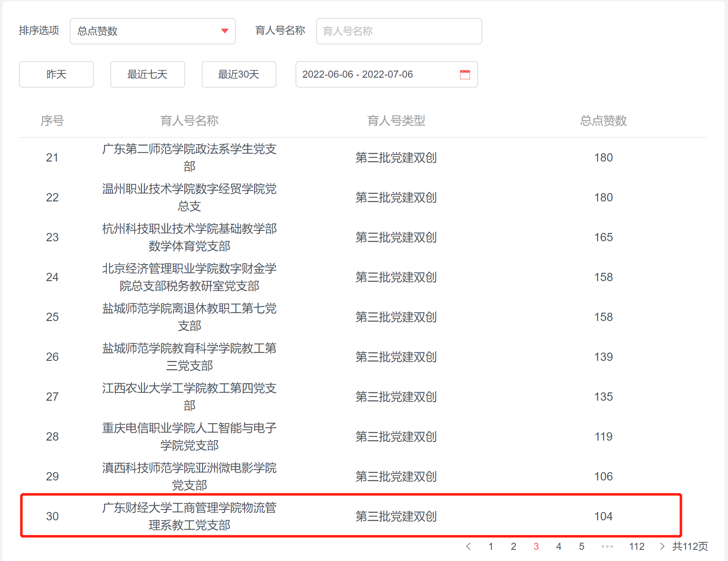This screenshot has width=728, height=561.
Task: Open the 排序选项 dropdown arrow
Action: [x=225, y=31]
